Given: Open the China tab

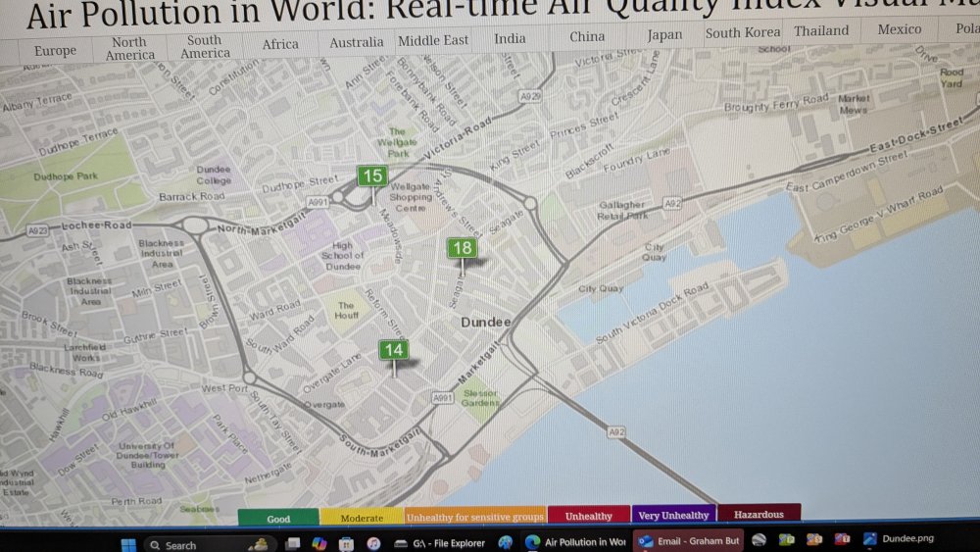Looking at the screenshot, I should 587,37.
